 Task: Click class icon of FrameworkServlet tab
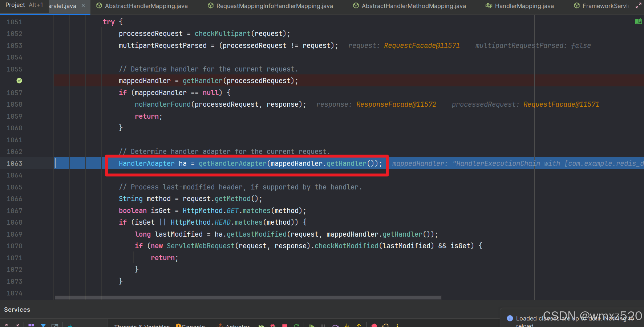pos(577,6)
